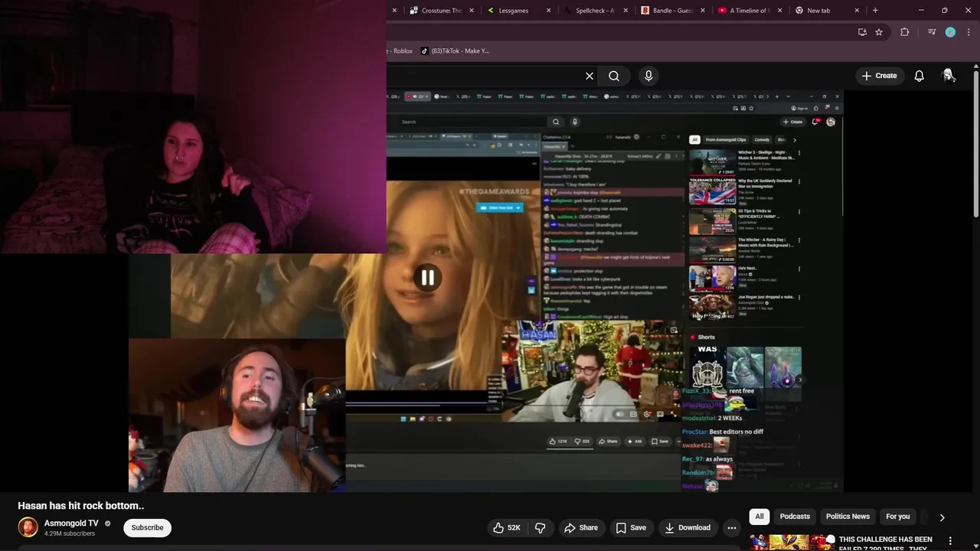
Task: Bookmark this page with the star icon
Action: [879, 32]
